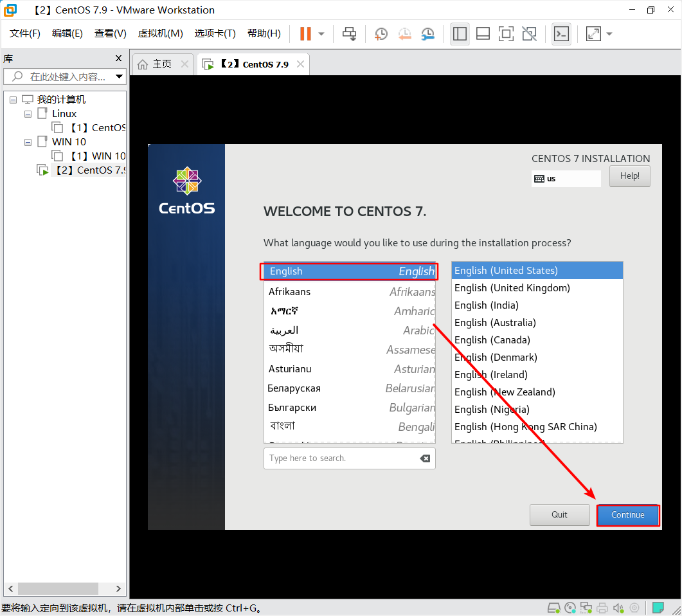Open the 文件(F) menu

25,33
